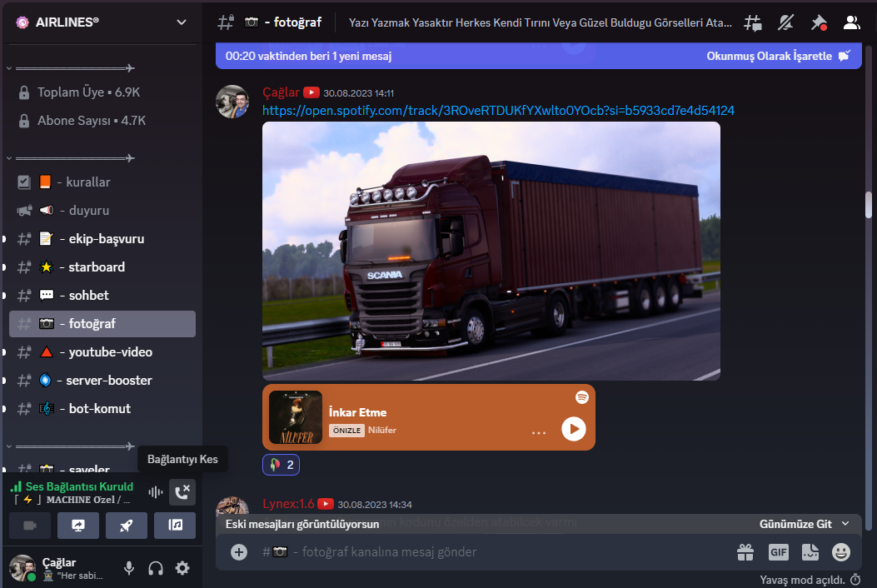Select the kurallar channel

(x=102, y=182)
